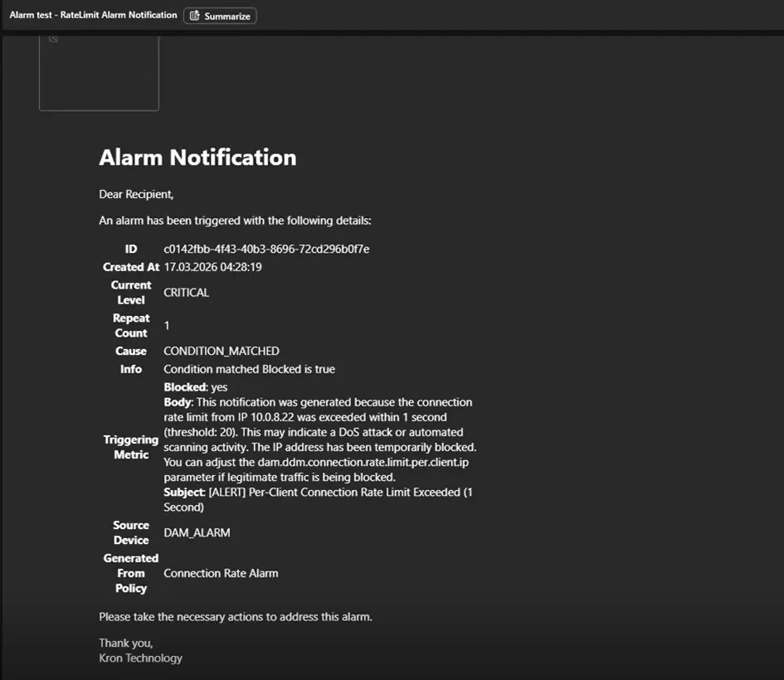784x680 pixels.
Task: Click the 'Dear Recipient,' greeting
Action: click(x=136, y=194)
